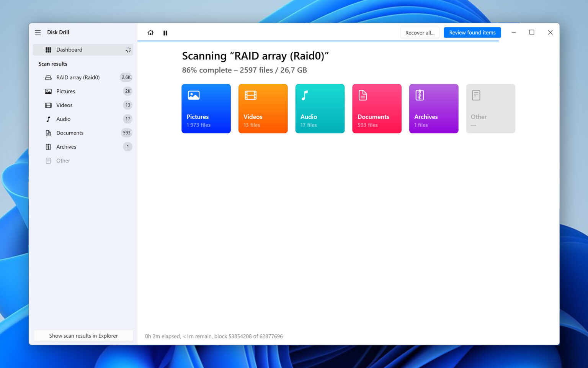The image size is (588, 368).
Task: Pause the scan using the pause icon
Action: pos(165,33)
